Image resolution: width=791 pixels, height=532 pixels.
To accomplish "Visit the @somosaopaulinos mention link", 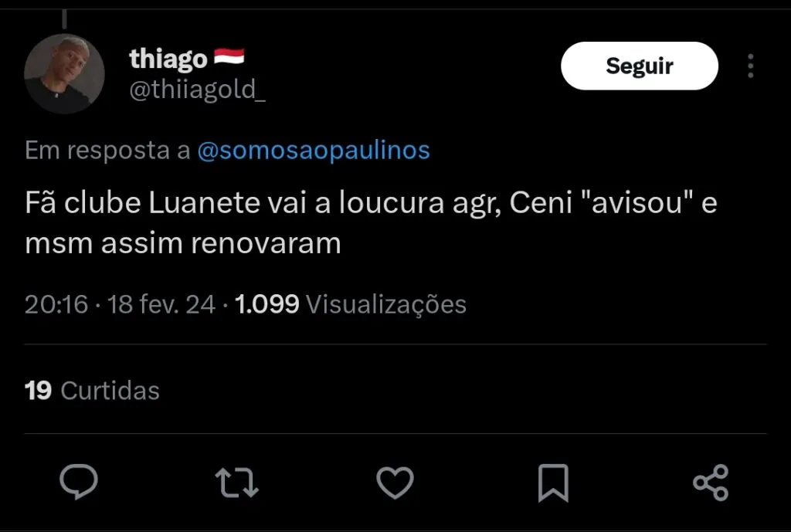I will coord(314,150).
